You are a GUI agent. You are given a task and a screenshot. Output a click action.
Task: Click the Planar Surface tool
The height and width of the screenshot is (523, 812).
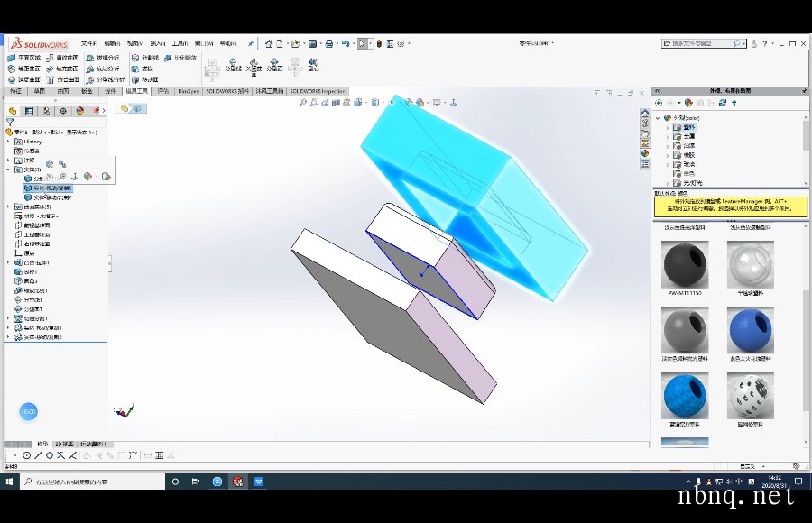click(x=23, y=58)
